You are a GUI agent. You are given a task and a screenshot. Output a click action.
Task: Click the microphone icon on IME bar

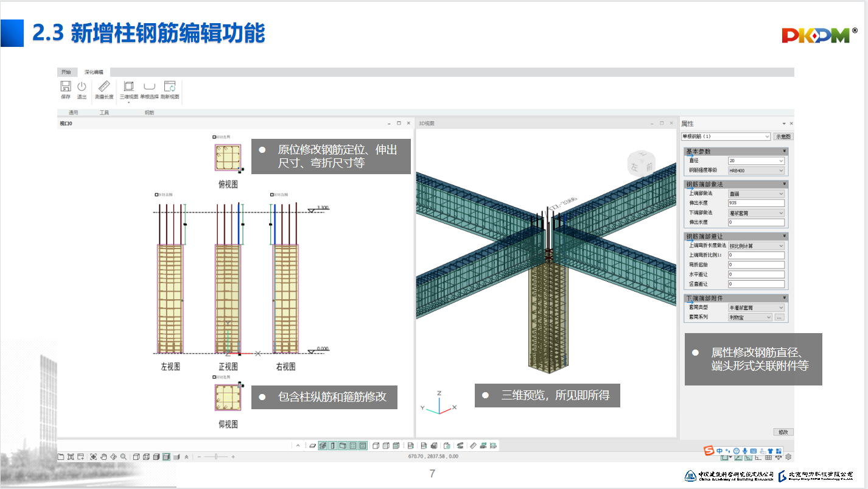click(x=744, y=450)
